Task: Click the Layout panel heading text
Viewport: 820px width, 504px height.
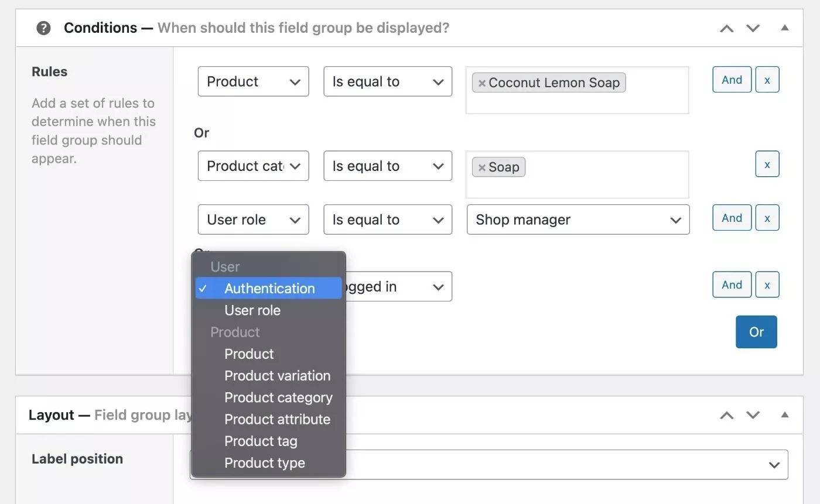Action: [x=110, y=415]
